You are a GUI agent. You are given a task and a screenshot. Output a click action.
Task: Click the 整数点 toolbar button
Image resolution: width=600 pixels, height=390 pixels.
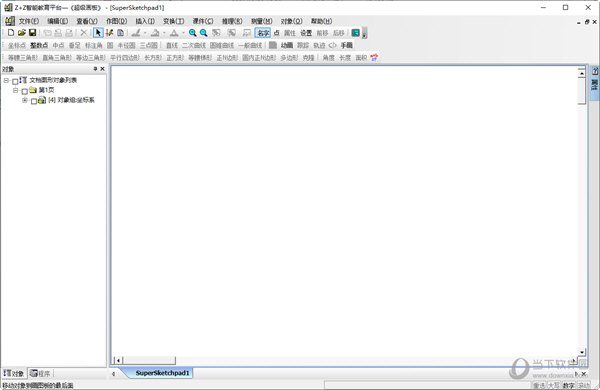[x=39, y=45]
